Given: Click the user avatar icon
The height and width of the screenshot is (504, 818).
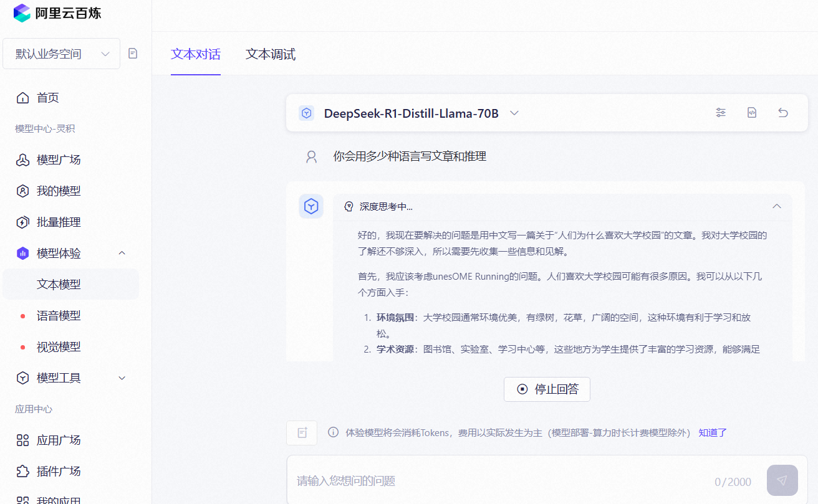Looking at the screenshot, I should [311, 156].
